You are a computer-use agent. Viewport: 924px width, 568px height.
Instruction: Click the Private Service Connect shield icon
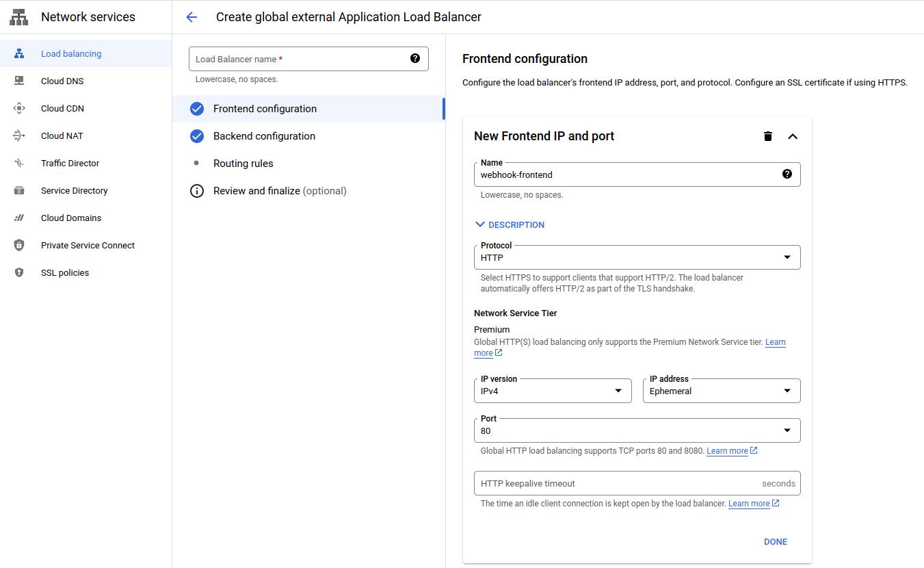[x=19, y=245]
